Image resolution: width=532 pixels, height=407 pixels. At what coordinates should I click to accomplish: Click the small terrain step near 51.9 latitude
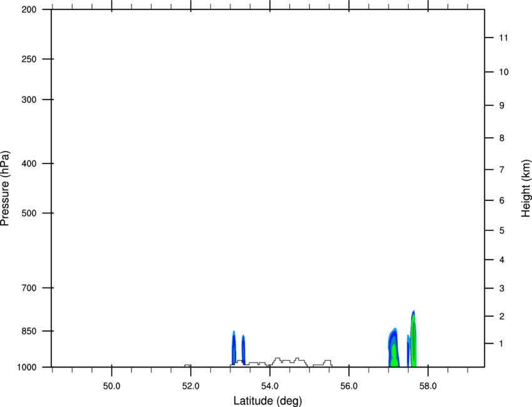click(187, 366)
